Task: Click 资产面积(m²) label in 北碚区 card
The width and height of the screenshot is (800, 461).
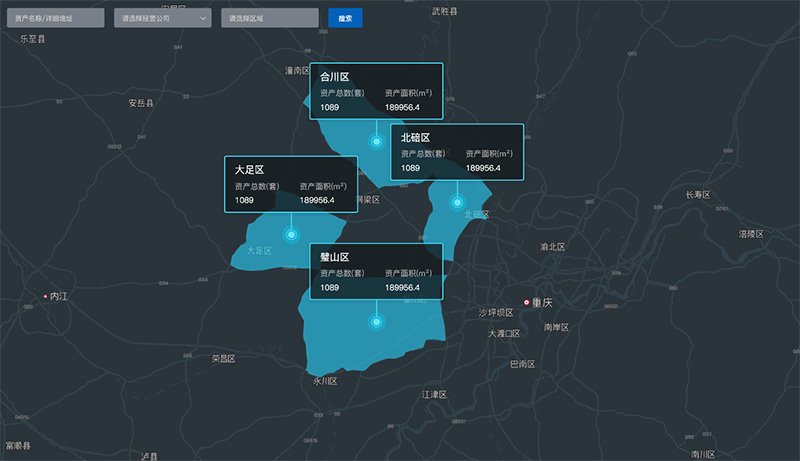Action: coord(489,153)
